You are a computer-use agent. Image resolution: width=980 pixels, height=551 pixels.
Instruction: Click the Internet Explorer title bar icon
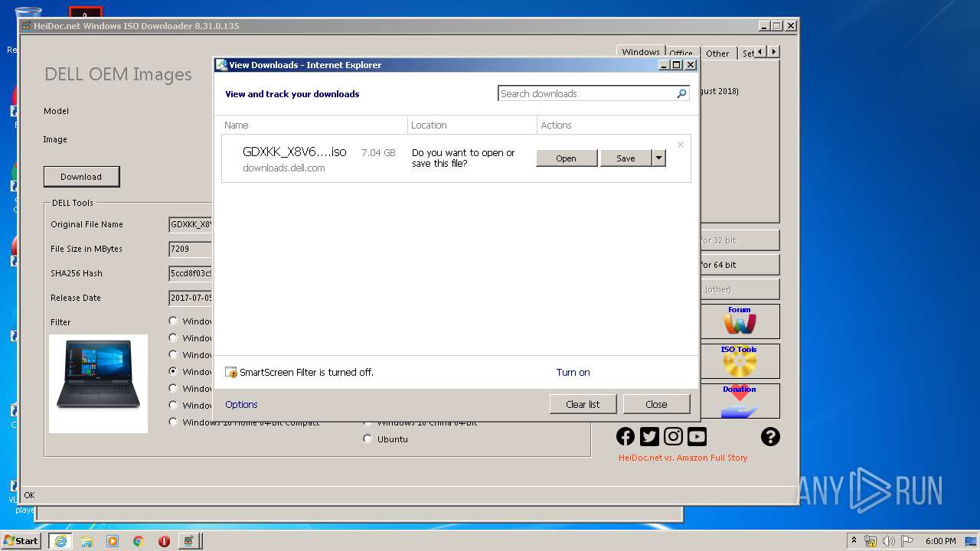pos(221,65)
